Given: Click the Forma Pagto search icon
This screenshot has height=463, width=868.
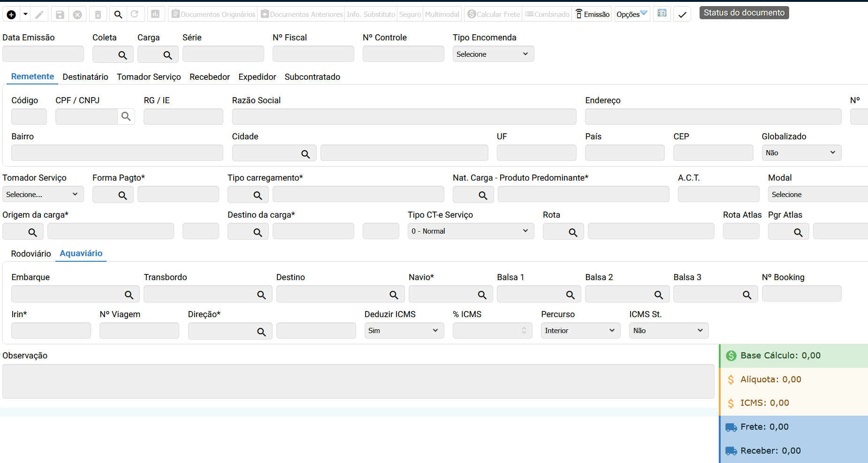Looking at the screenshot, I should tap(122, 195).
